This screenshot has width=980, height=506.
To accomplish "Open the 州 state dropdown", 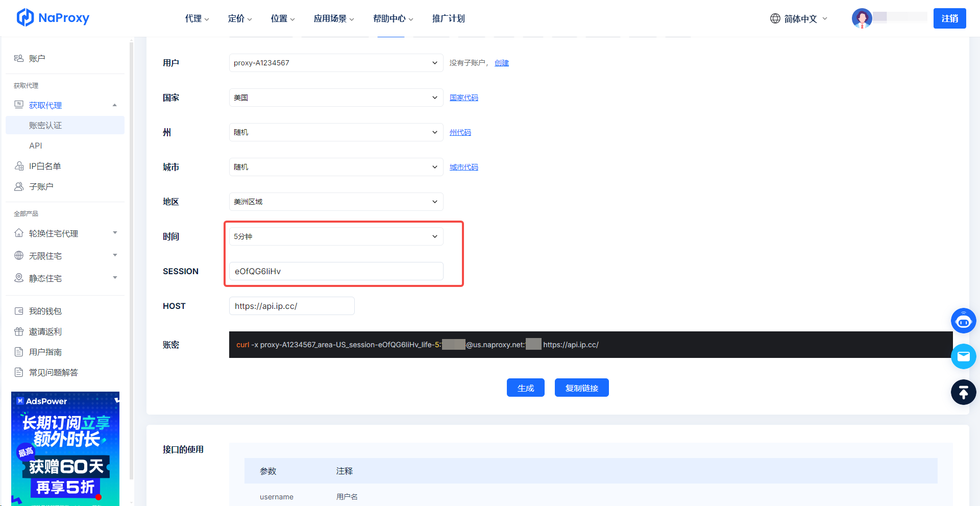I will point(336,132).
